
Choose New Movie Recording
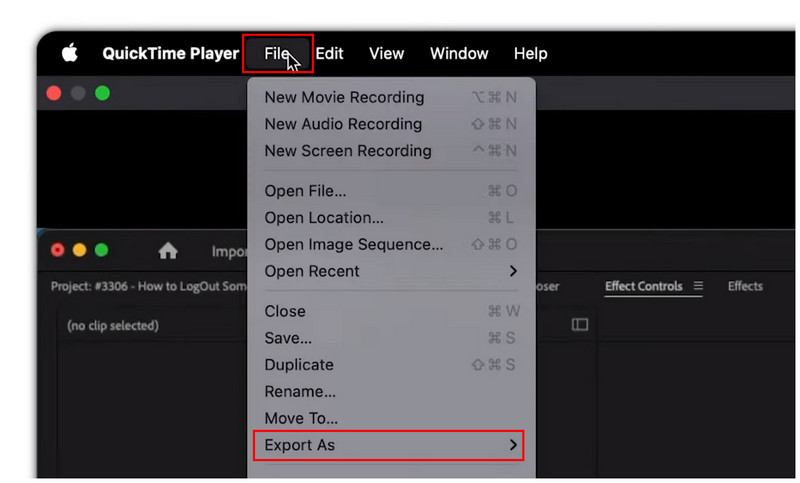pyautogui.click(x=391, y=97)
